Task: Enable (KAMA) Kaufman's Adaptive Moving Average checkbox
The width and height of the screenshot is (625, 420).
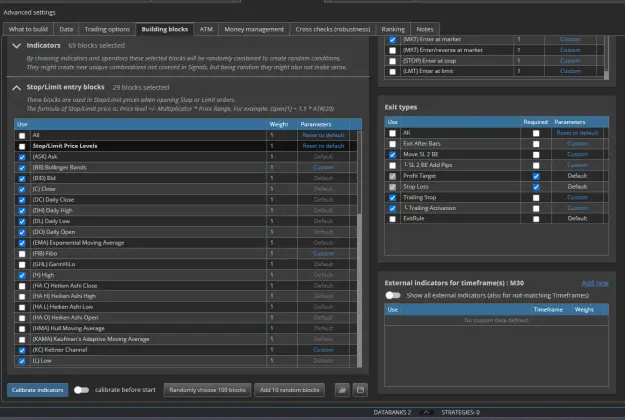Action: click(22, 340)
